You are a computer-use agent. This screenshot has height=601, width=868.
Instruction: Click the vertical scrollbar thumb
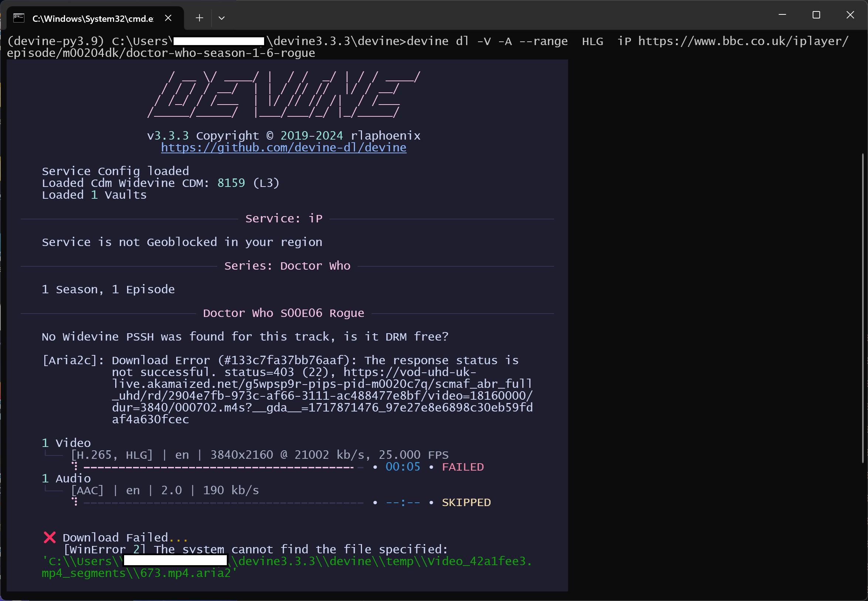tap(862, 307)
